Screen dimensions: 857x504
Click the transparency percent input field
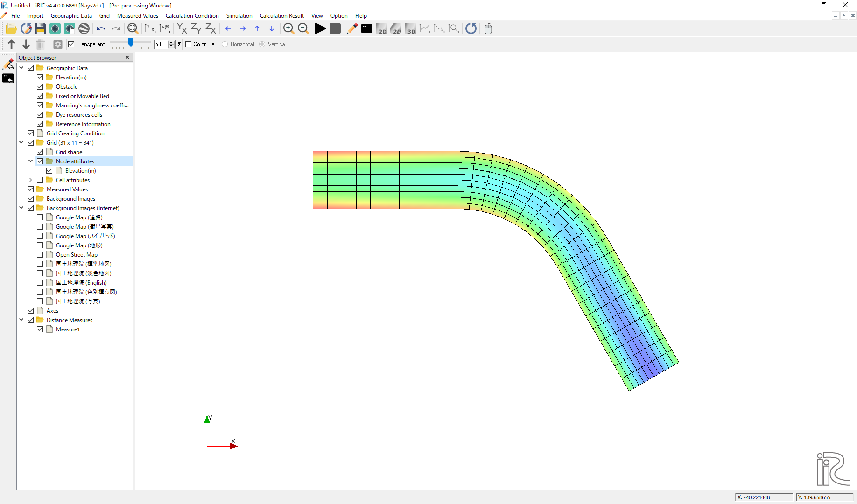(162, 44)
